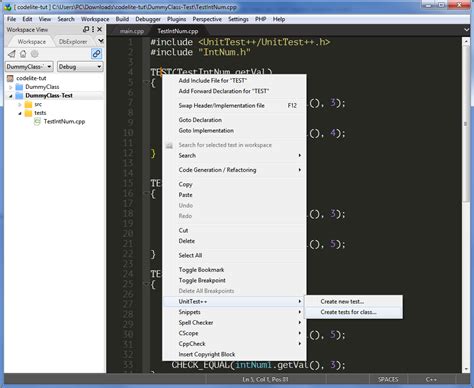474x388 pixels.
Task: Open the editor tab list dropdown arrow
Action: coord(466,30)
